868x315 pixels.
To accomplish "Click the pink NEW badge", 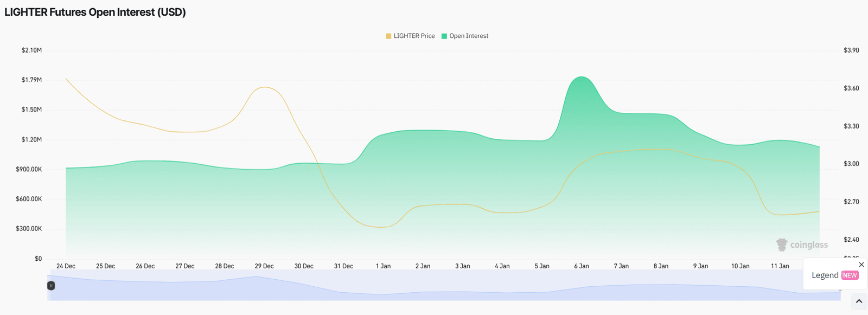I will 850,275.
